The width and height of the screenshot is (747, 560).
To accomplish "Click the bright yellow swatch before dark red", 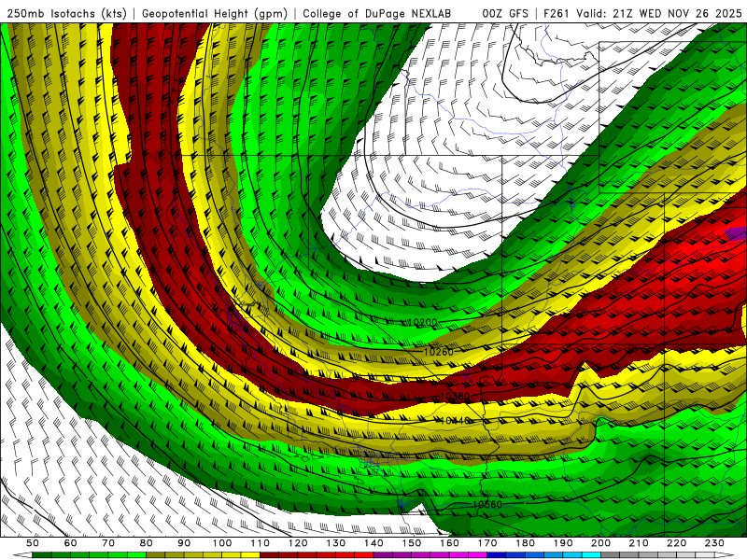I will [250, 555].
